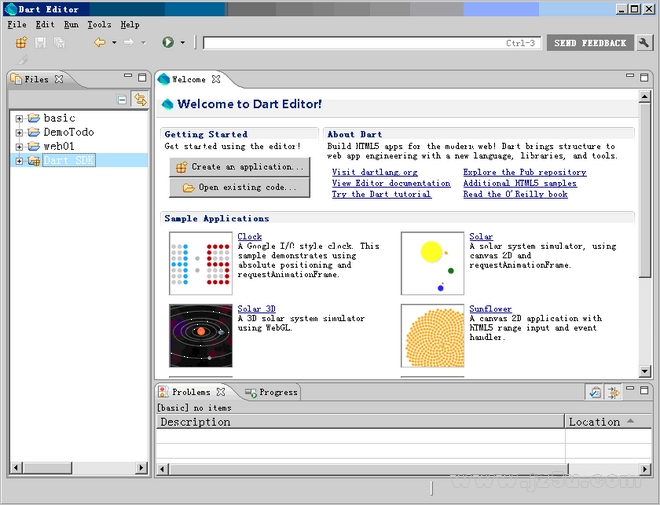This screenshot has height=505, width=660.
Task: Open Try the Dart tutorial link
Action: 381,194
